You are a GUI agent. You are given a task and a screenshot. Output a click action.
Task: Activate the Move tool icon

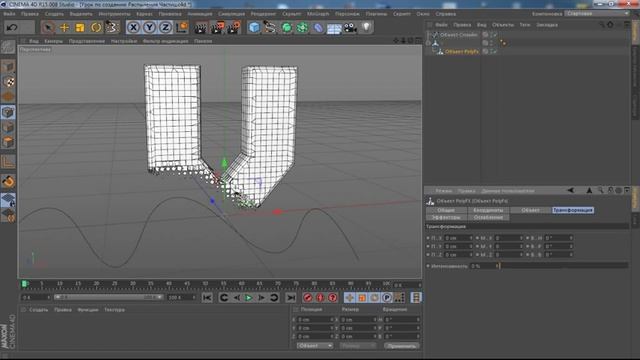(x=64, y=27)
